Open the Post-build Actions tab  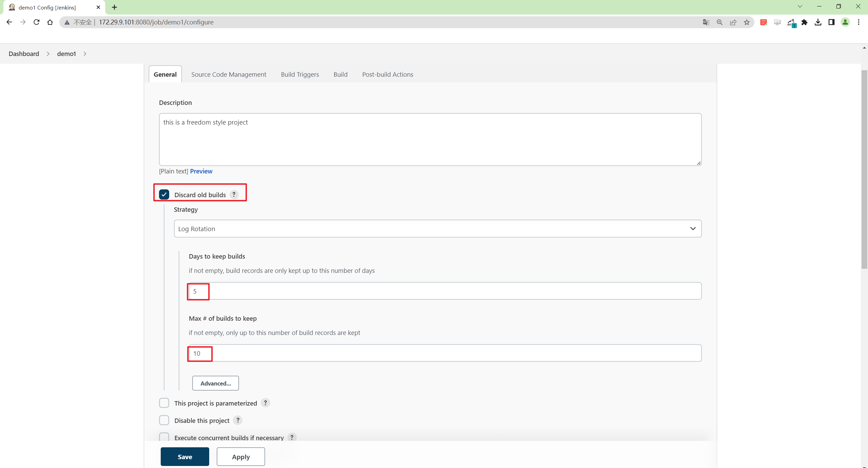[388, 74]
